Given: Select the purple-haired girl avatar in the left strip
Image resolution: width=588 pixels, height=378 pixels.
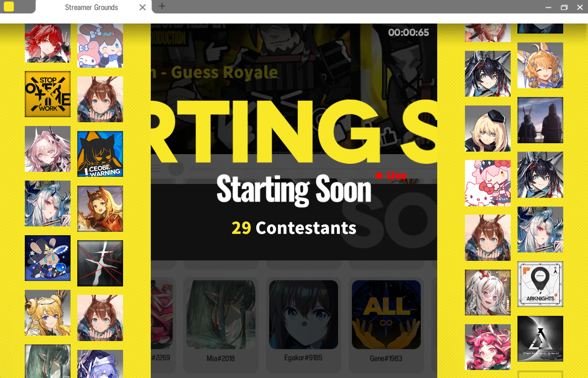Looking at the screenshot, I should [x=100, y=364].
